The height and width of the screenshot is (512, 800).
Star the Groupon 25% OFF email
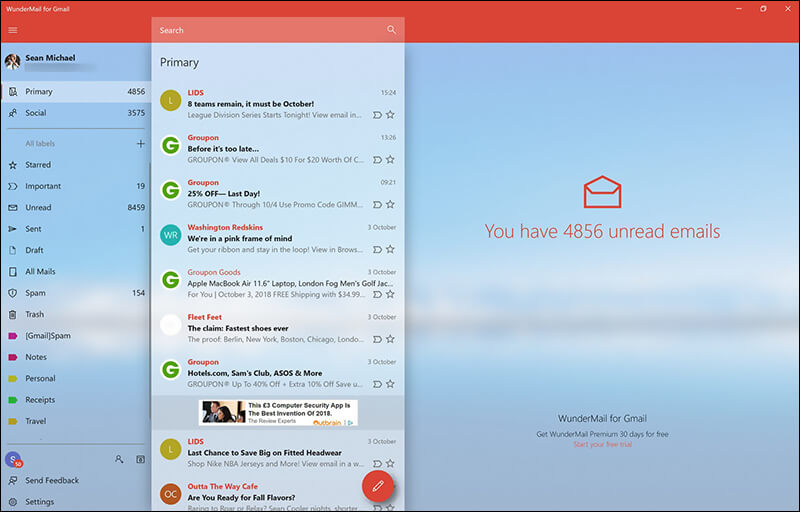click(390, 204)
